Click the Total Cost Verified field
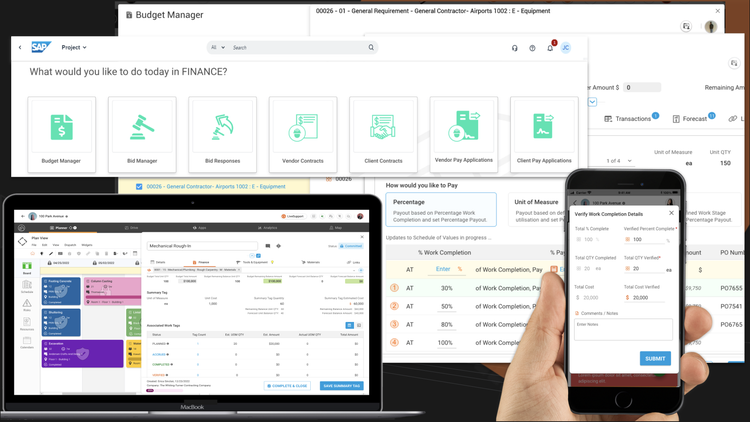 point(644,297)
